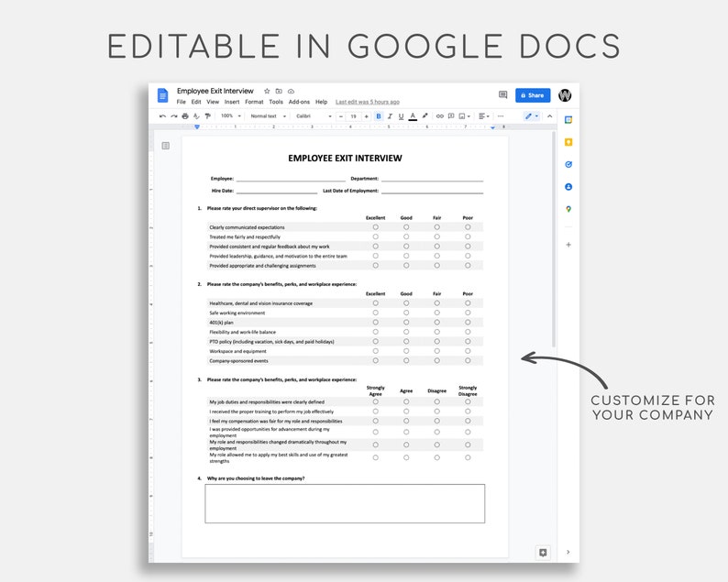Open the Insert menu

coord(232,102)
